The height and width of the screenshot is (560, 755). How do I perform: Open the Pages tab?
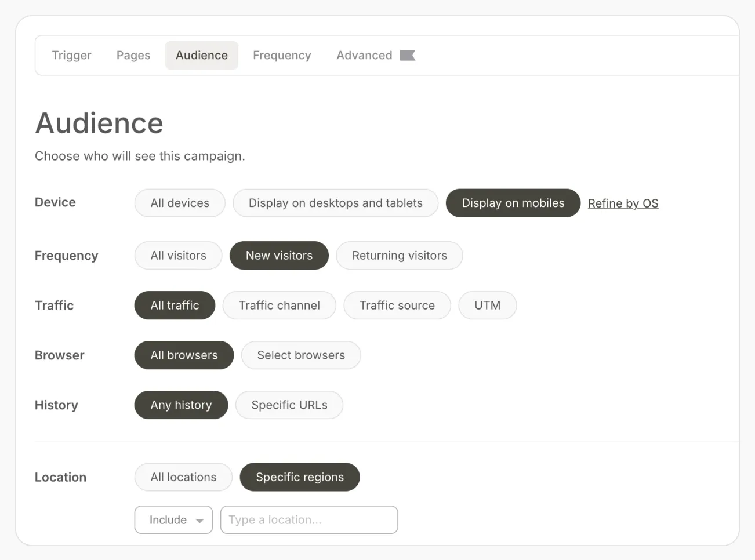(133, 55)
